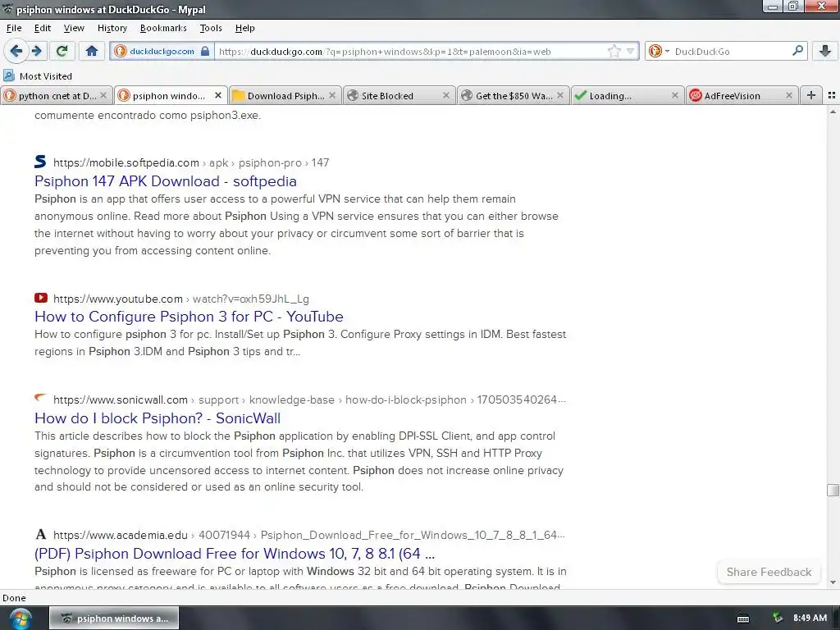The height and width of the screenshot is (630, 840).
Task: Open Psiphon 147 APK Download softpedia result
Action: pyautogui.click(x=165, y=181)
